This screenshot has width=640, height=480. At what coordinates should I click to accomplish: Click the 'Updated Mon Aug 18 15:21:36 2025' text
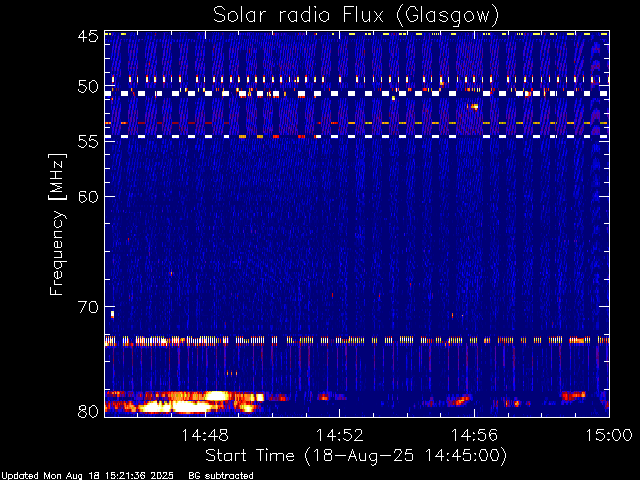[87, 476]
